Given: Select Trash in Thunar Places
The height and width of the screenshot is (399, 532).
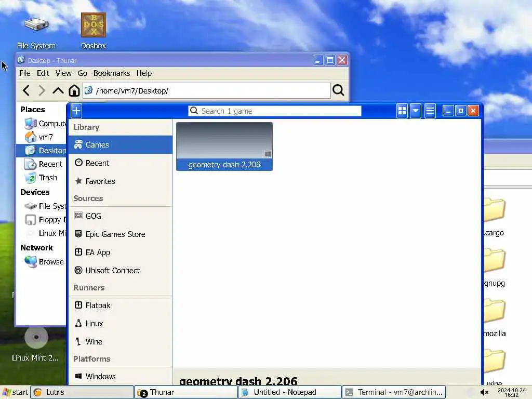Looking at the screenshot, I should (41, 178).
